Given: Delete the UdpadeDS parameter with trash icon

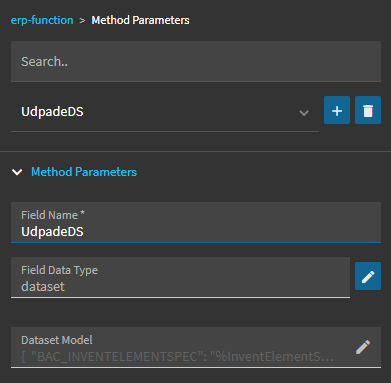Looking at the screenshot, I should [368, 110].
